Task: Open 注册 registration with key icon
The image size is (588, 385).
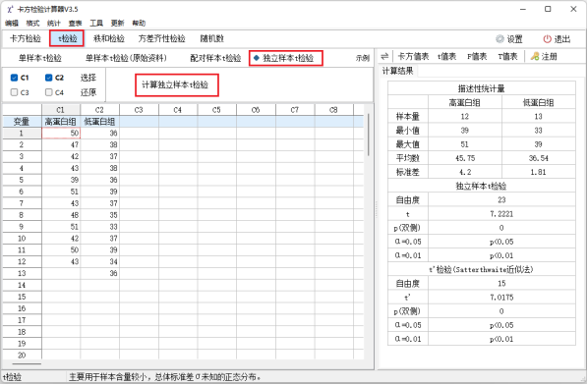Action: click(x=544, y=57)
